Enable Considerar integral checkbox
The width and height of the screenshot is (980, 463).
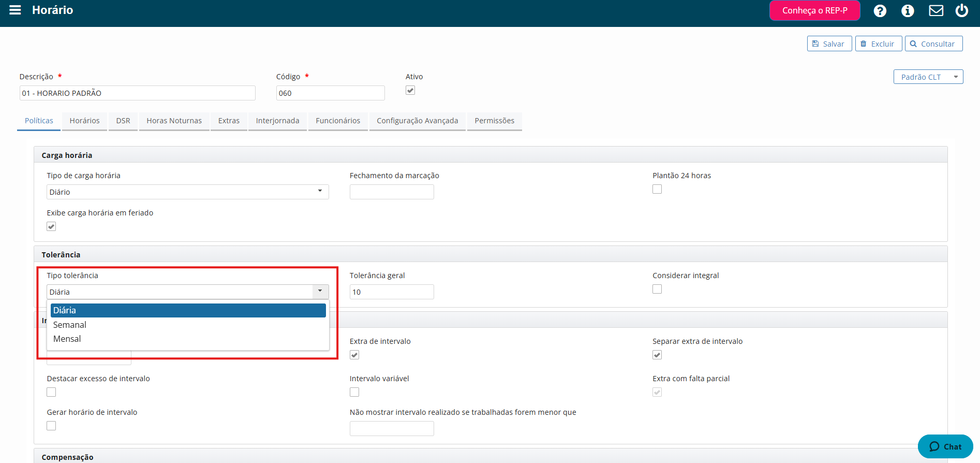pyautogui.click(x=657, y=289)
